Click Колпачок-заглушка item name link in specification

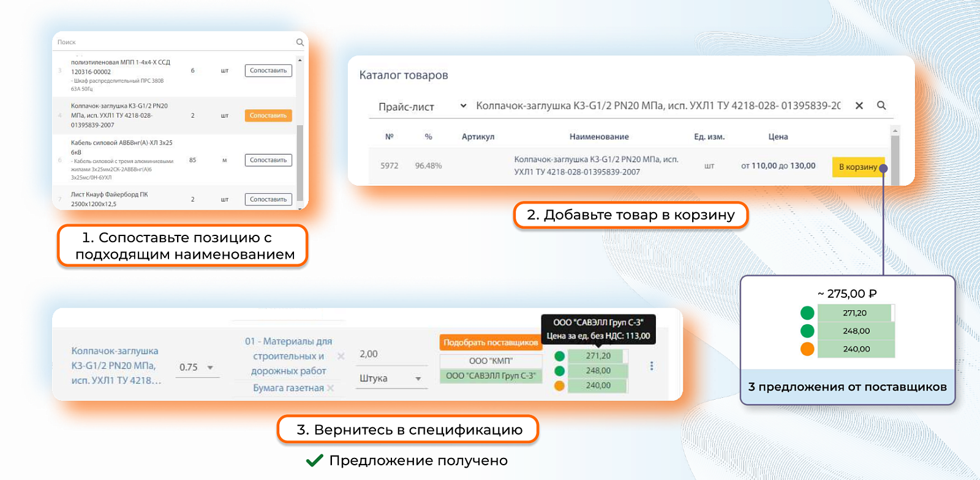116,365
